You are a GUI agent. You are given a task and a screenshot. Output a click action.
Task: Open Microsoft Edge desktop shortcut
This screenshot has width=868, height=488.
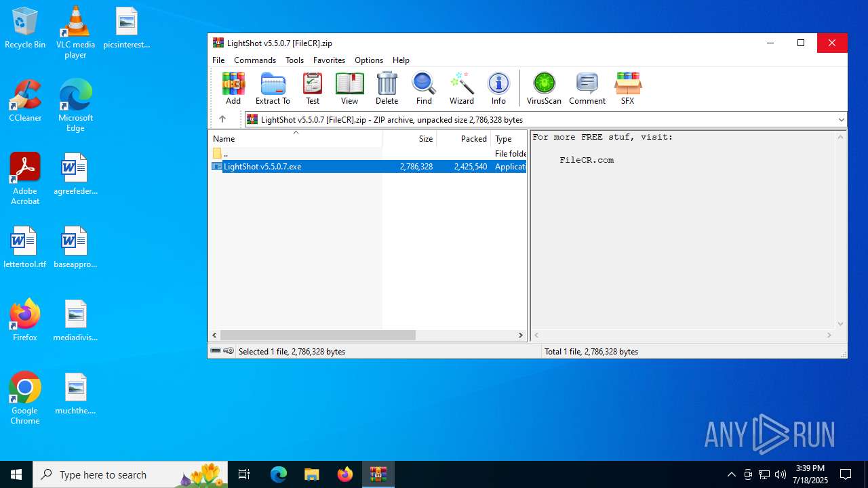click(75, 106)
